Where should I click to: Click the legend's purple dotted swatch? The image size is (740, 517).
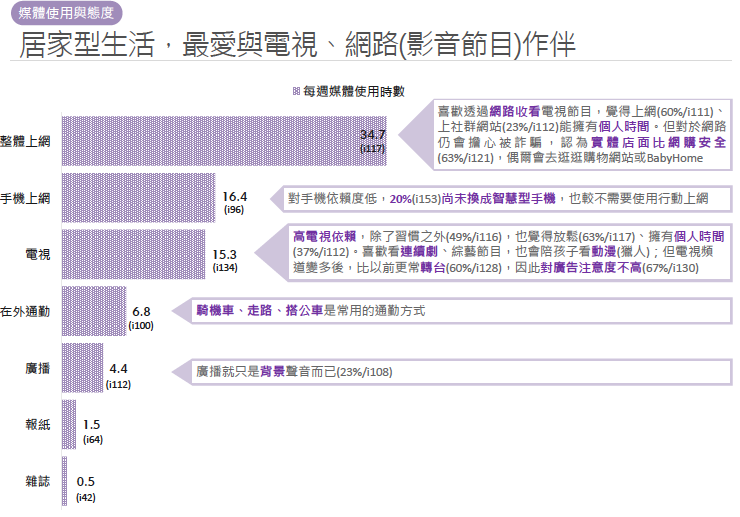coord(296,91)
